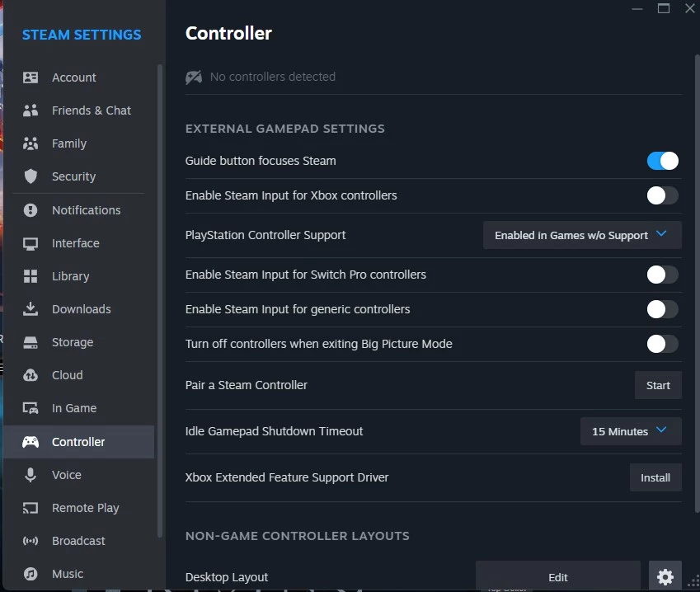Start pairing a Steam Controller
Viewport: 700px width, 592px height.
point(658,385)
